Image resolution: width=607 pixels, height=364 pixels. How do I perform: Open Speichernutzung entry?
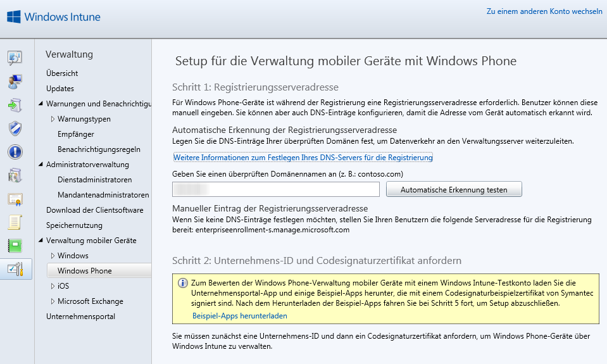pos(74,225)
